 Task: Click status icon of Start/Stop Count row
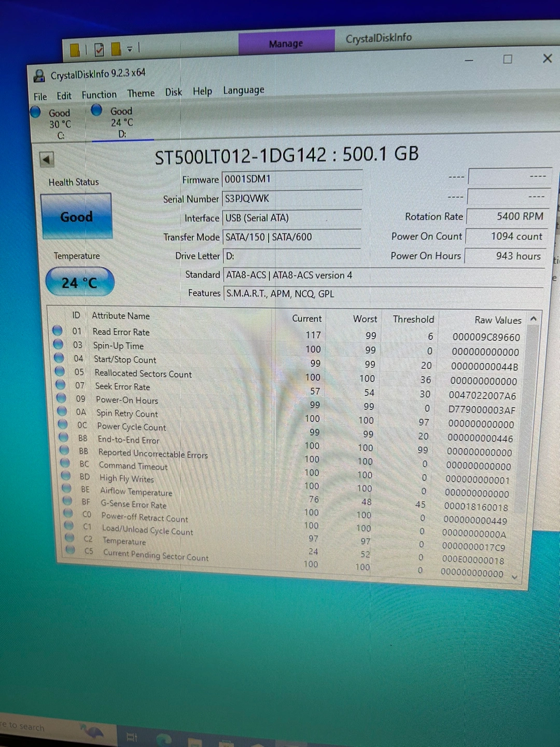click(59, 357)
